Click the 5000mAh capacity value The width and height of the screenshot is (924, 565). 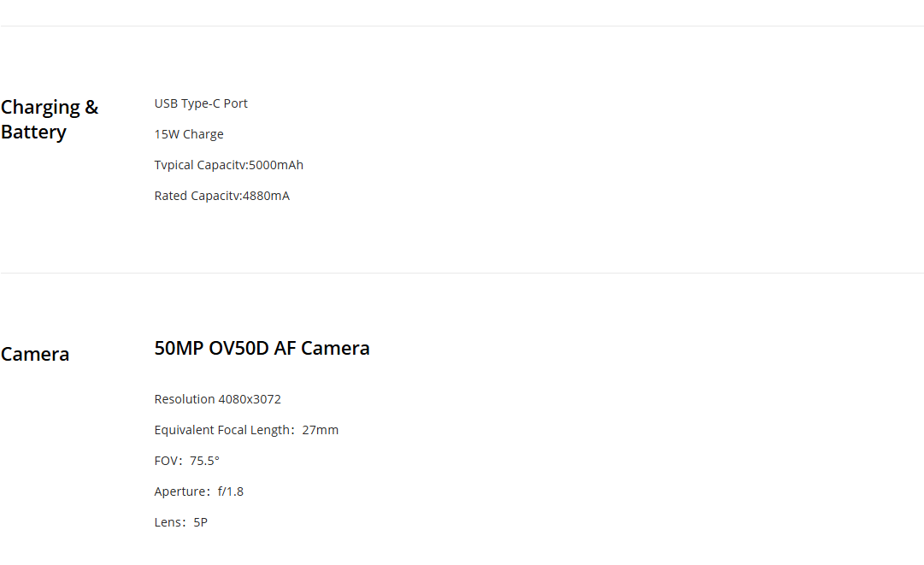(276, 165)
